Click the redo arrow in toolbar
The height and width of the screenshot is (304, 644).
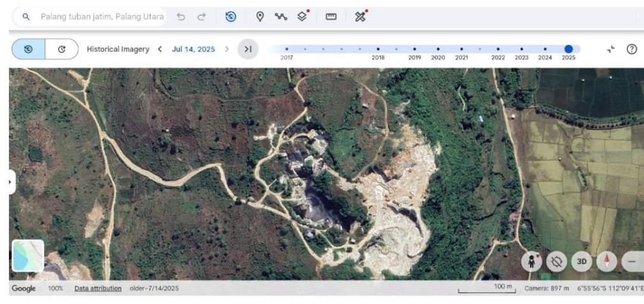[201, 17]
